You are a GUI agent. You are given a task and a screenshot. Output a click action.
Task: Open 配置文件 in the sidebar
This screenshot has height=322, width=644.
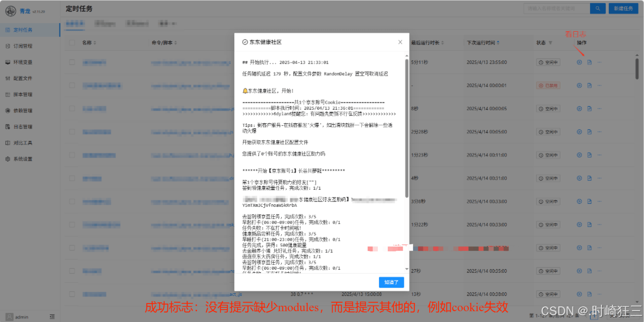click(30, 78)
